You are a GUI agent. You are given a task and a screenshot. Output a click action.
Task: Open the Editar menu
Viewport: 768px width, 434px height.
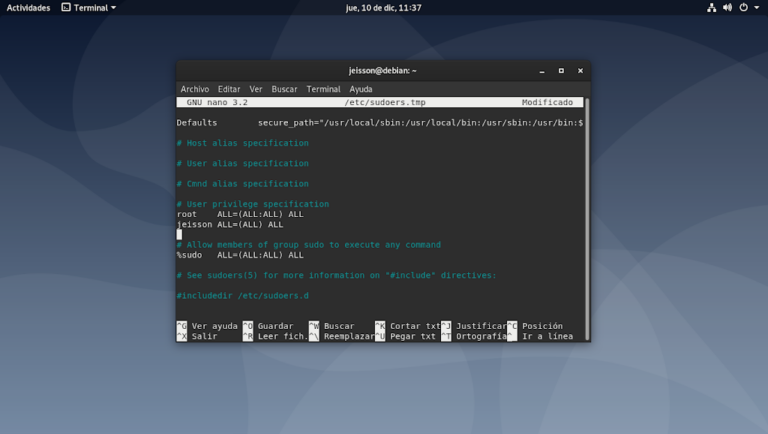(229, 89)
